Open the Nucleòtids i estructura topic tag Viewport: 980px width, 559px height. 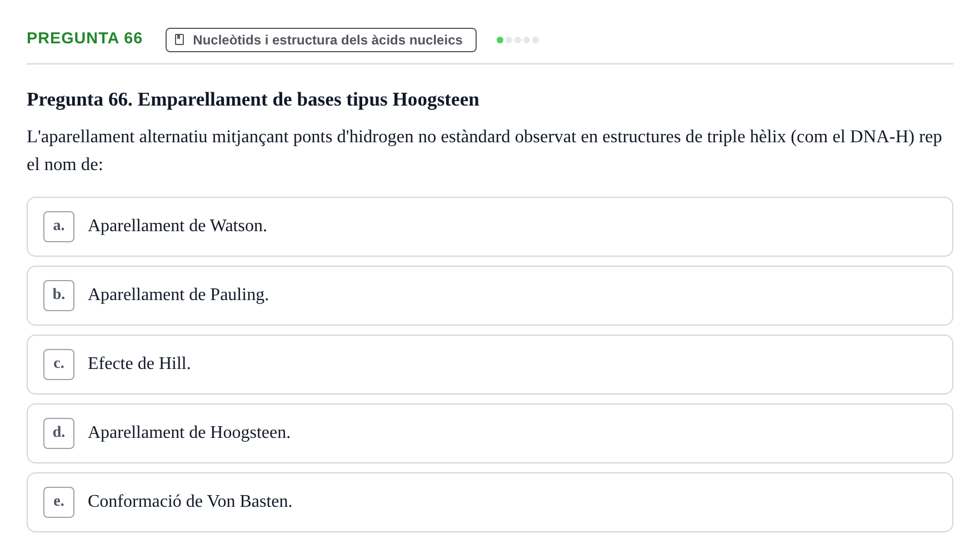321,40
